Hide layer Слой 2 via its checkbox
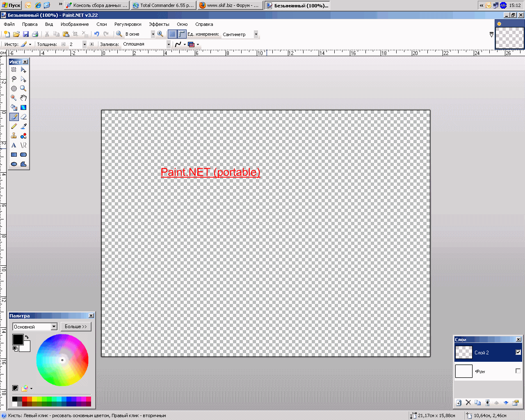525x420 pixels. (x=518, y=352)
